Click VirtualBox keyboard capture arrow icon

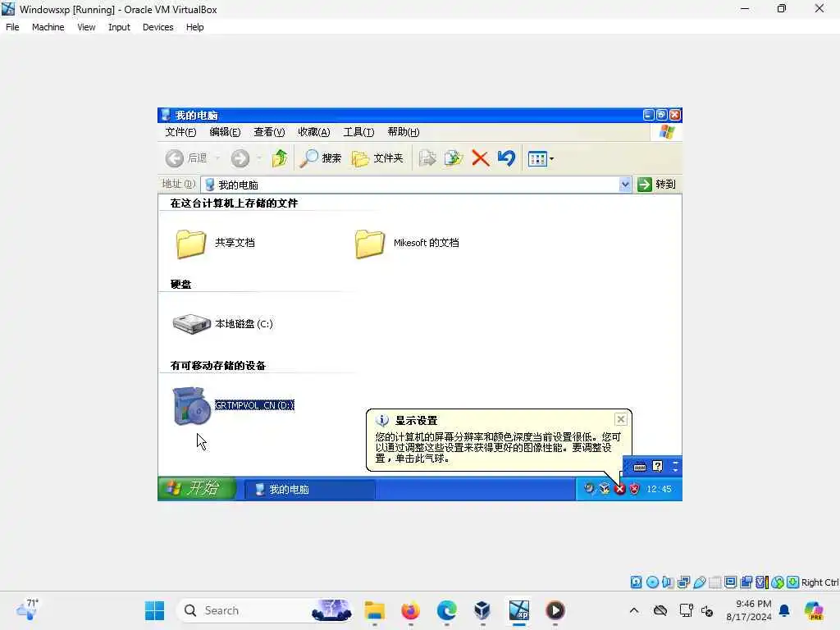point(793,582)
